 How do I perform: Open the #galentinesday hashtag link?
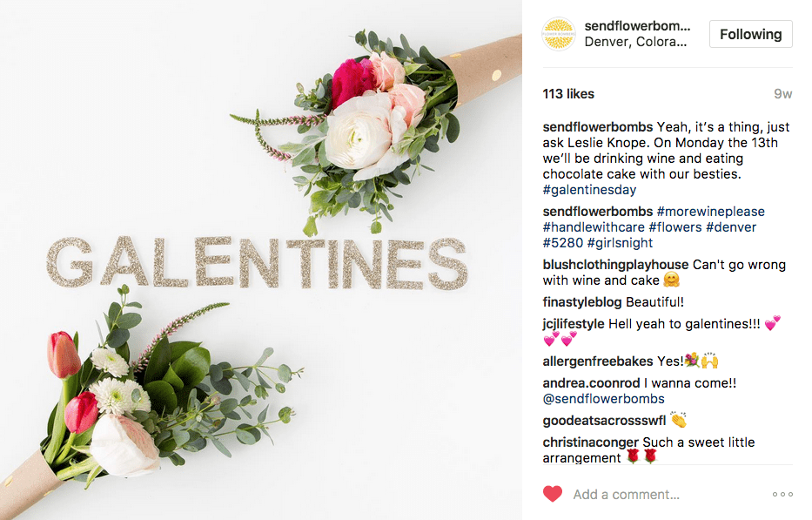click(589, 190)
